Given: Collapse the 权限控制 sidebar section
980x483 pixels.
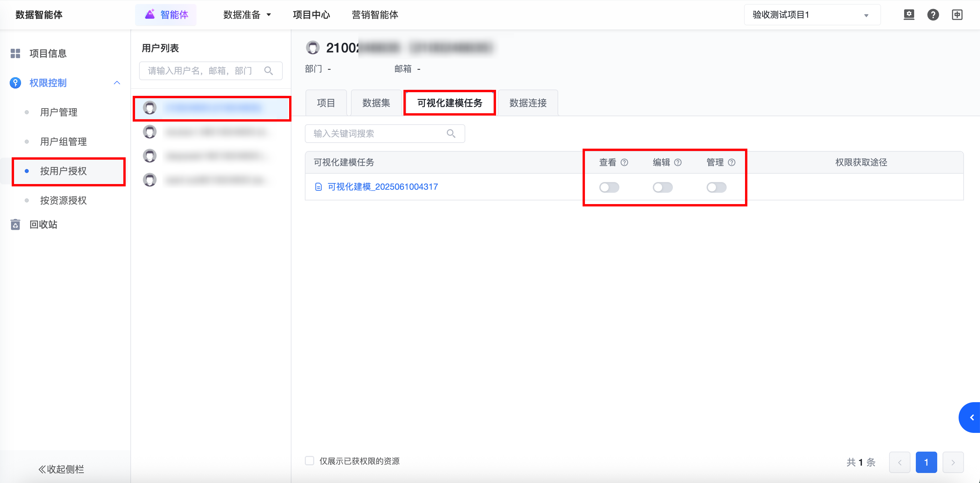Looking at the screenshot, I should pos(117,83).
